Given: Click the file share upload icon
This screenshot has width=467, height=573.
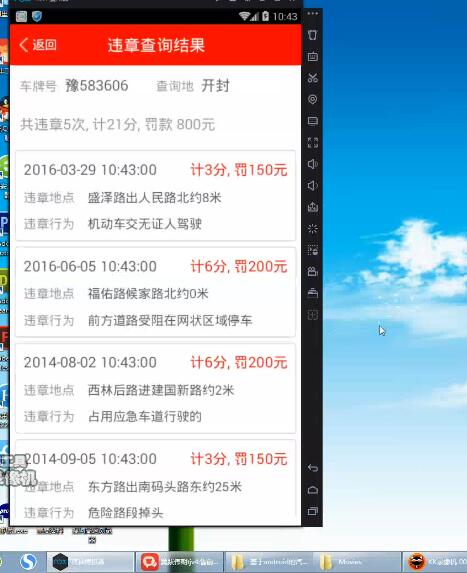Looking at the screenshot, I should tap(312, 207).
